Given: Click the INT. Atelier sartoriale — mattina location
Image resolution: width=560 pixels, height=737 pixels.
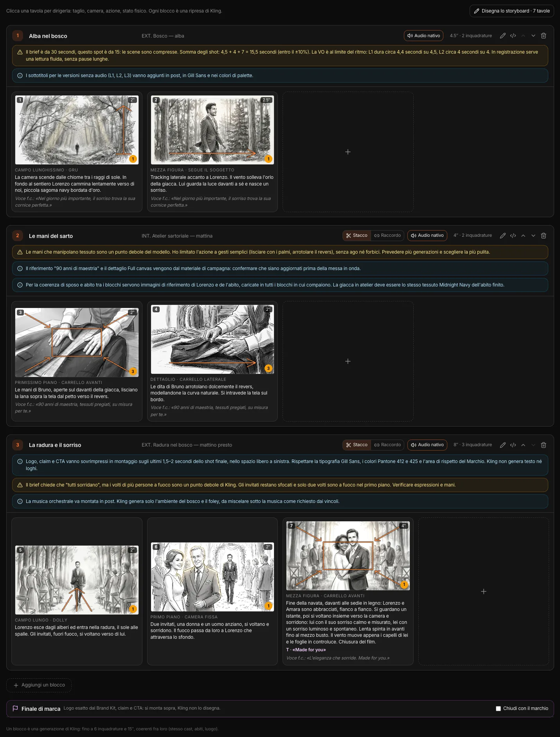Looking at the screenshot, I should pos(177,236).
